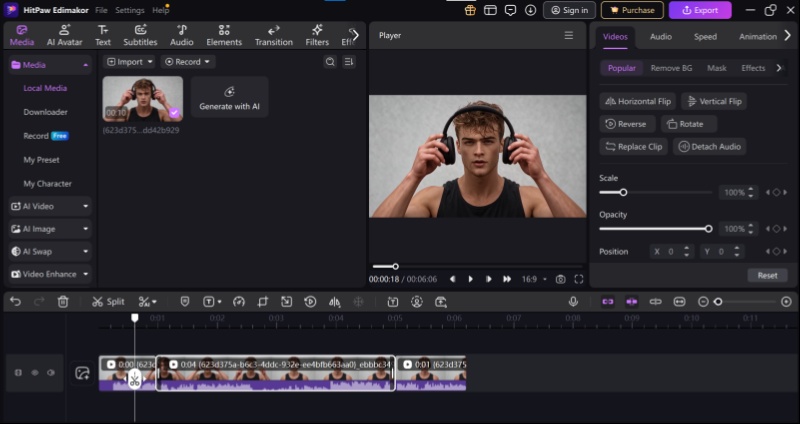
Task: Open the clip speed gauge tool
Action: coord(239,302)
